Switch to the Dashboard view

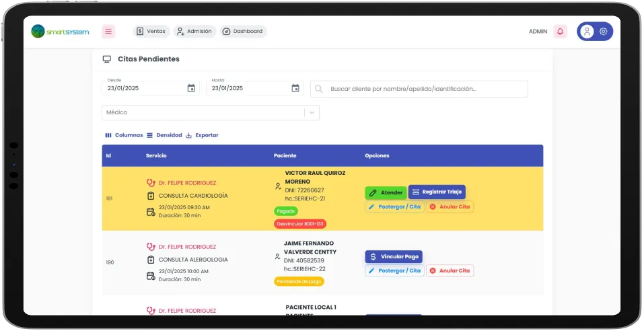(x=243, y=31)
